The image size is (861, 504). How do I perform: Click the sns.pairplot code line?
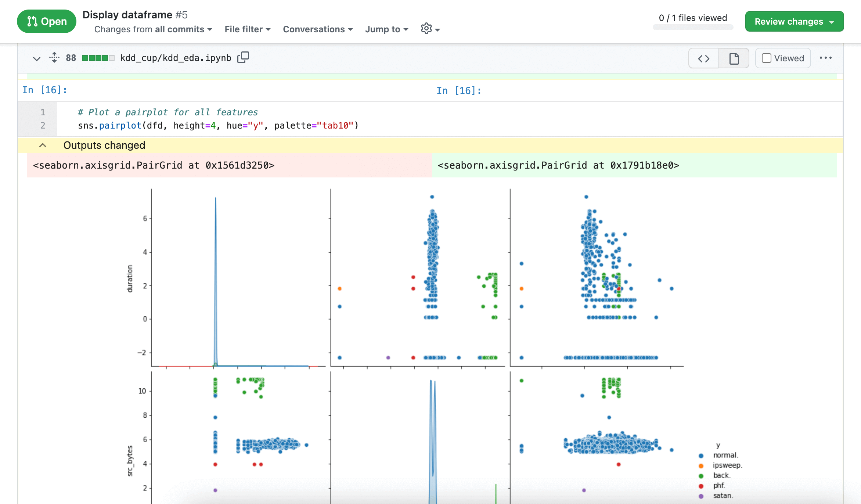click(x=218, y=126)
